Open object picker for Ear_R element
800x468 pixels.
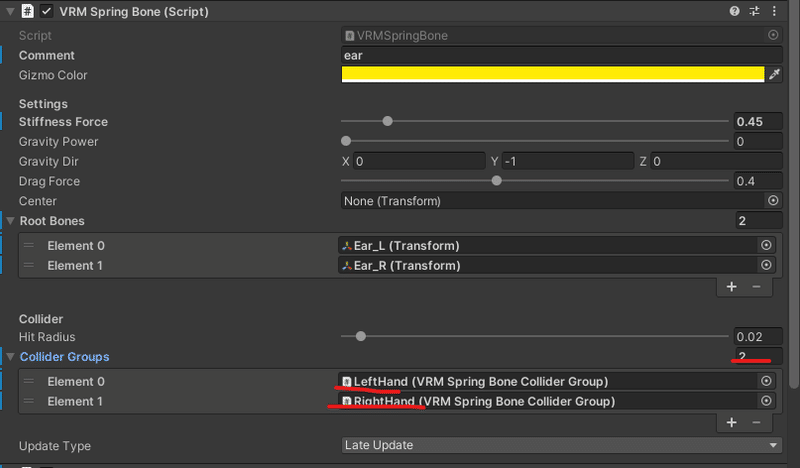767,265
